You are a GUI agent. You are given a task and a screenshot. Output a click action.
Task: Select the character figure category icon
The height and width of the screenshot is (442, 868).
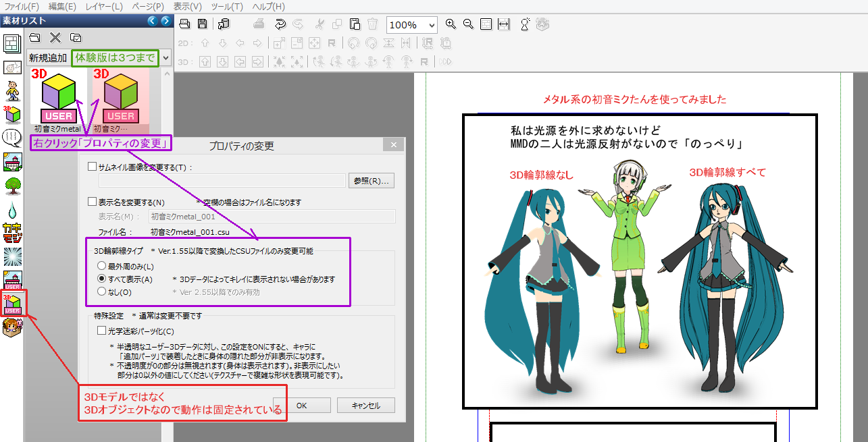[12, 91]
